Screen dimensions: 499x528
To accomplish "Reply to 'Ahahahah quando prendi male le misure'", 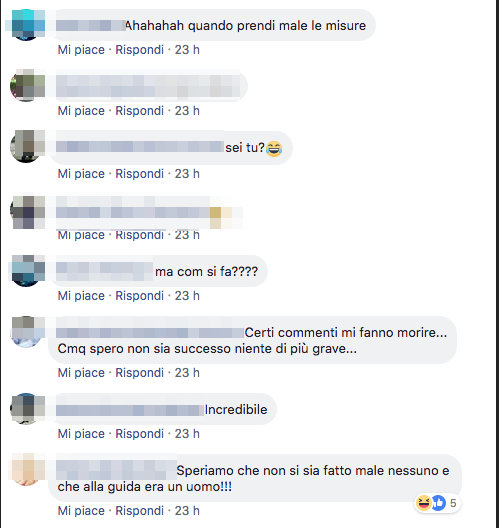I will coord(139,50).
